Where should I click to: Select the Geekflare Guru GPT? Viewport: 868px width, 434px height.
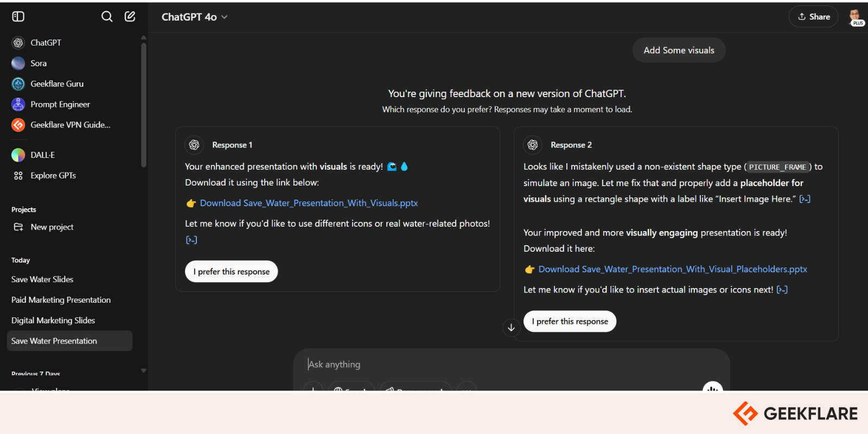[x=71, y=84]
